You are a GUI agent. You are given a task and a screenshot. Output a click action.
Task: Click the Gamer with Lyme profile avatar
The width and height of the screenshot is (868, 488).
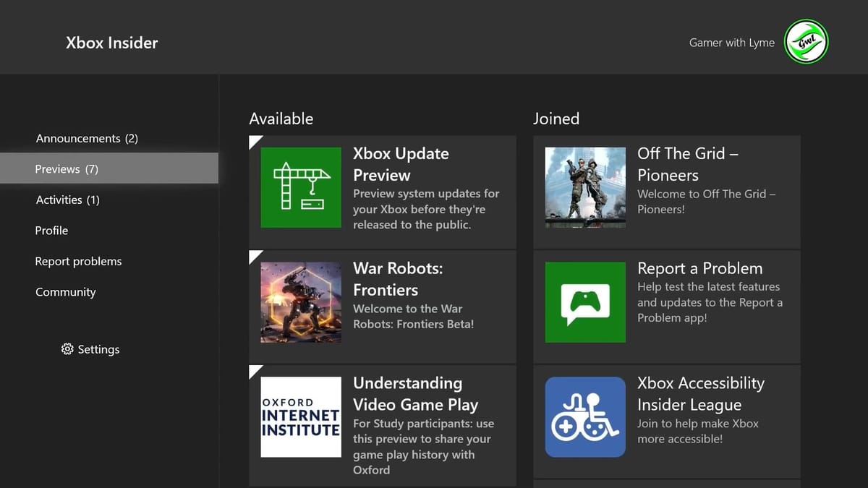805,42
